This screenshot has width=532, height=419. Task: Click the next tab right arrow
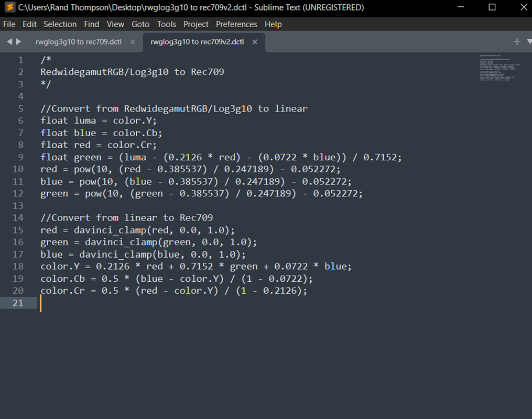[19, 42]
